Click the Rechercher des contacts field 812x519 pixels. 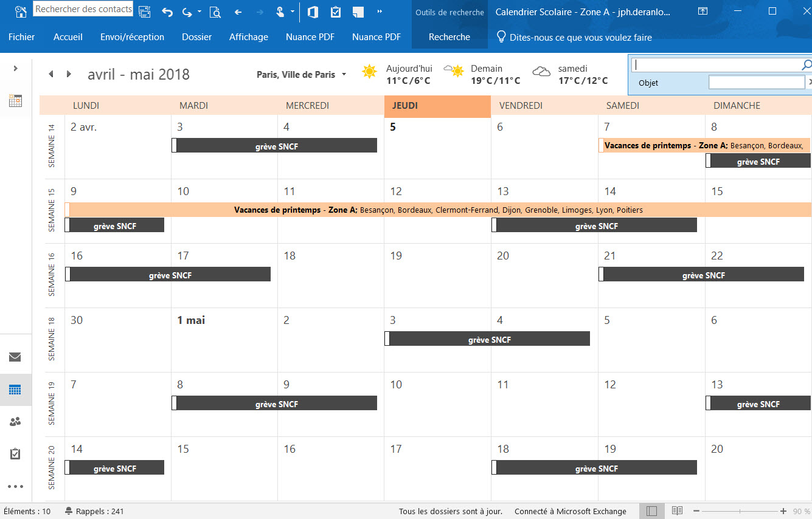pos(83,9)
